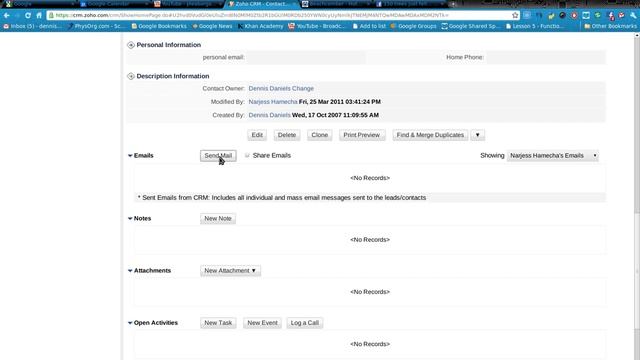Image resolution: width=640 pixels, height=360 pixels.
Task: Go back with the browser back arrow
Action: pyautogui.click(x=7, y=16)
